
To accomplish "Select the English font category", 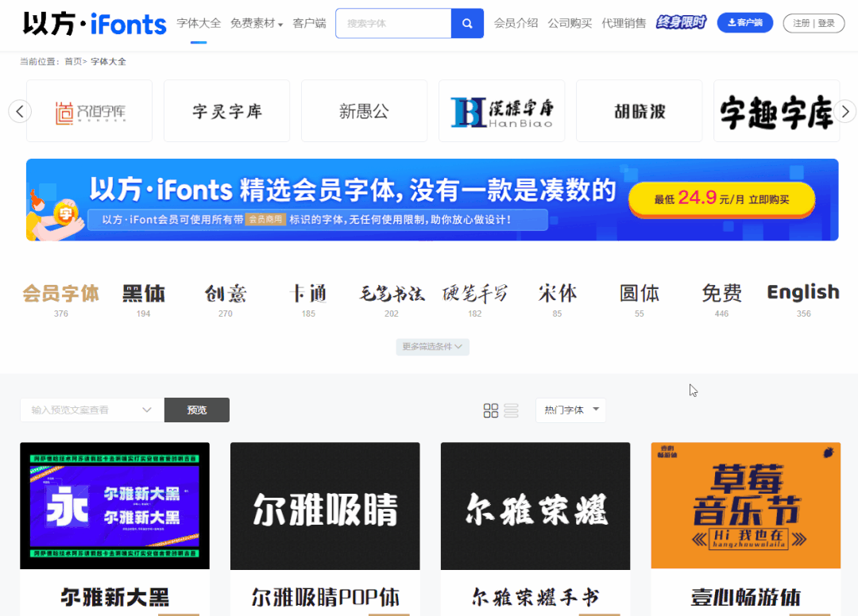I will tap(803, 299).
